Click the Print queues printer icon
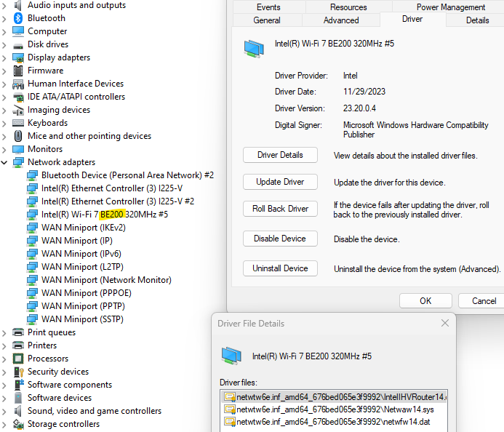This screenshot has height=432, width=504. click(x=18, y=332)
